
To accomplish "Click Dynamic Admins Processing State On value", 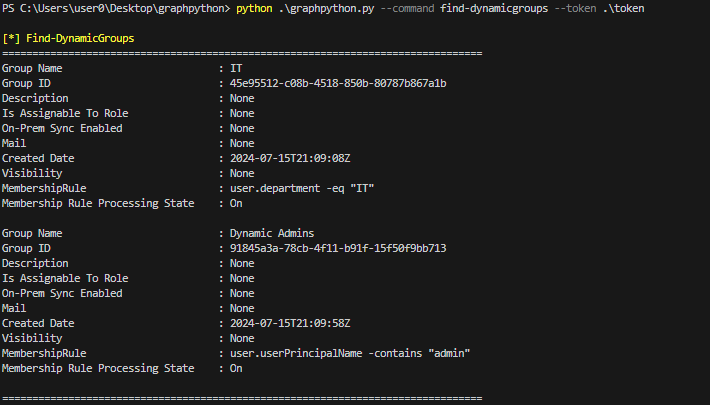I will coord(236,368).
